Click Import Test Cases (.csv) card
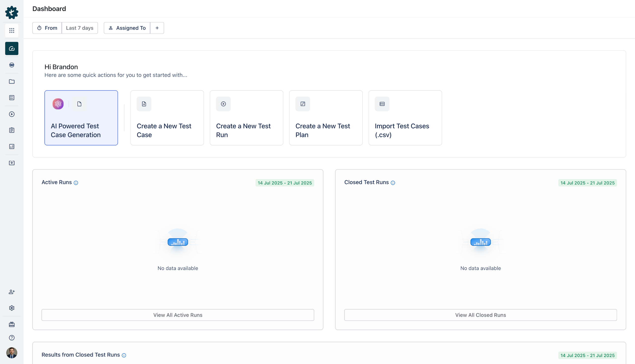 (x=405, y=118)
